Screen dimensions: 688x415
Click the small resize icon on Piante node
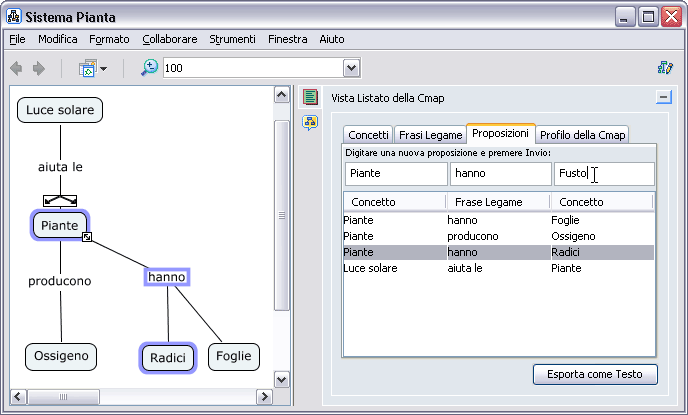88,237
